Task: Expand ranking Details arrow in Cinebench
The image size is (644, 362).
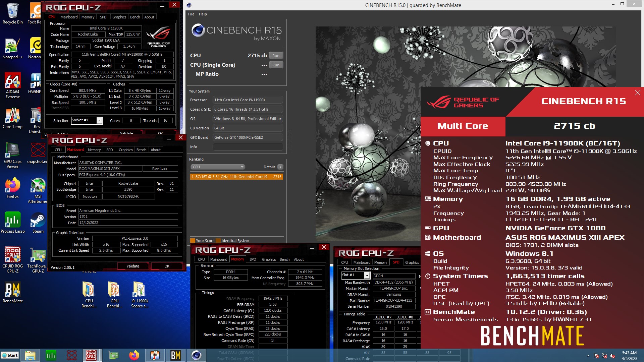Action: [x=280, y=167]
